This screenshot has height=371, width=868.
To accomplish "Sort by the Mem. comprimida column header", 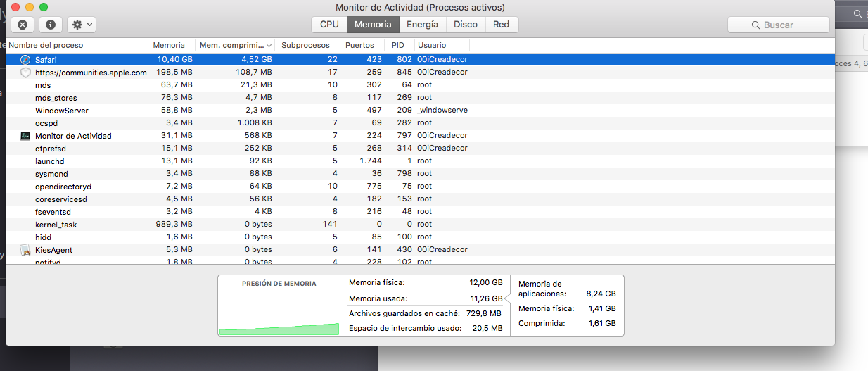I will [235, 45].
